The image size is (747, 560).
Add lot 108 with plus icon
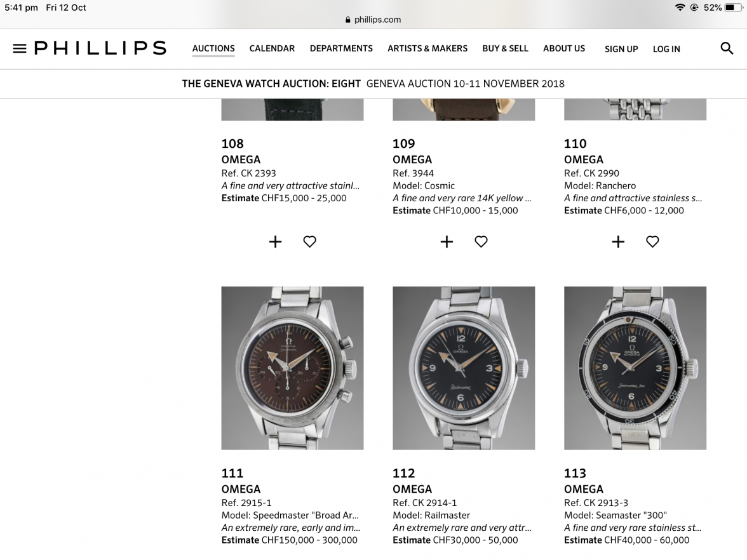(276, 242)
